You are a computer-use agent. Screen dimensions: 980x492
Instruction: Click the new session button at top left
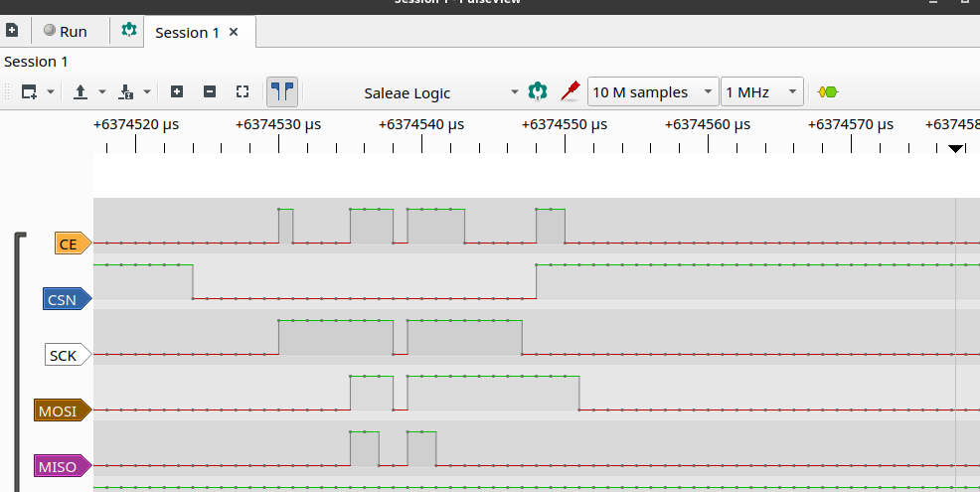pyautogui.click(x=12, y=31)
